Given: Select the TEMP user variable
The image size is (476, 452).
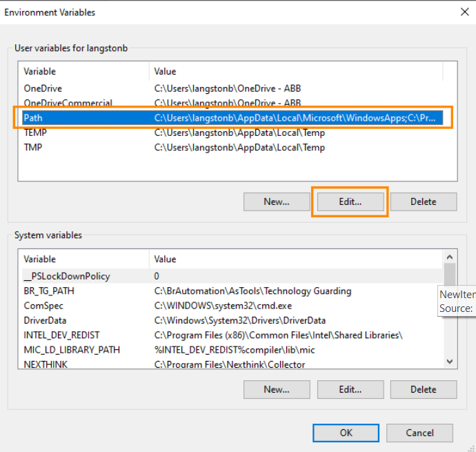Looking at the screenshot, I should pos(35,132).
